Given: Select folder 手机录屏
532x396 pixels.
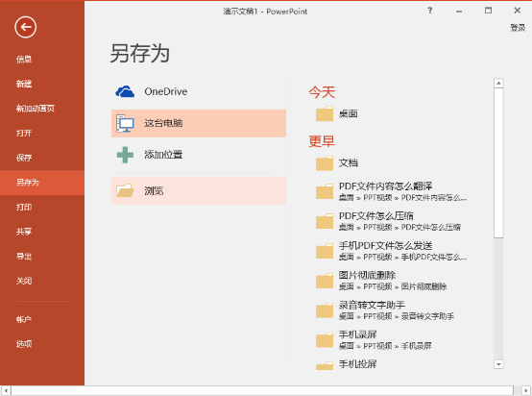Looking at the screenshot, I should coord(357,334).
